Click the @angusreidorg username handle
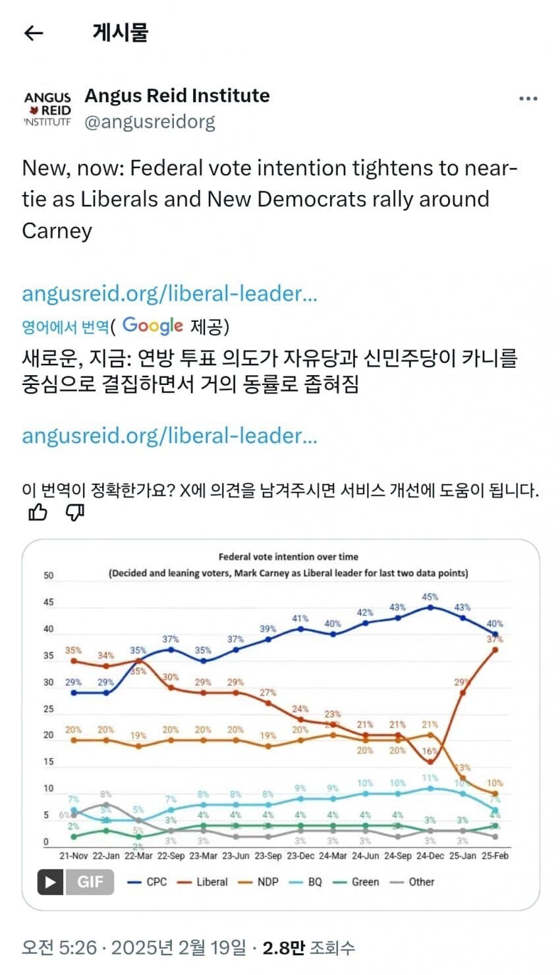This screenshot has height=975, width=560. click(152, 122)
